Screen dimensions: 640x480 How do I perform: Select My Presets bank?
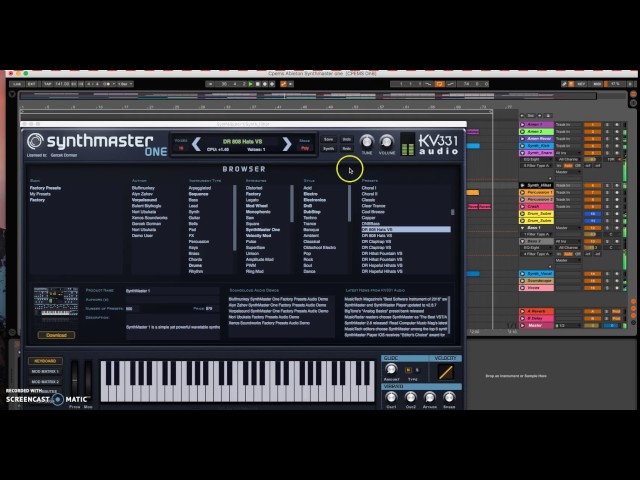40,194
